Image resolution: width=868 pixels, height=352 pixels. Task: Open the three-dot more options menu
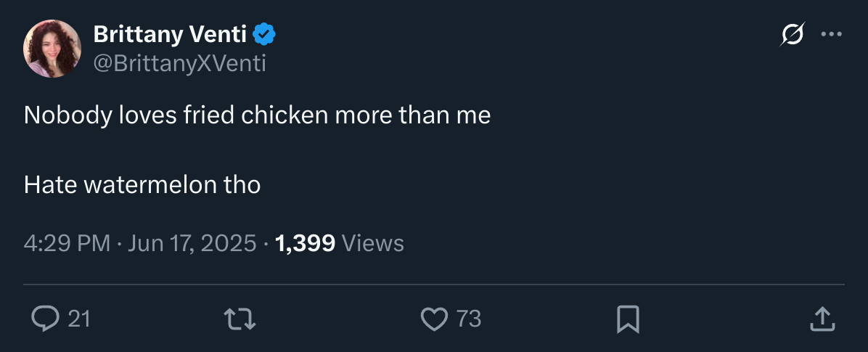point(831,34)
